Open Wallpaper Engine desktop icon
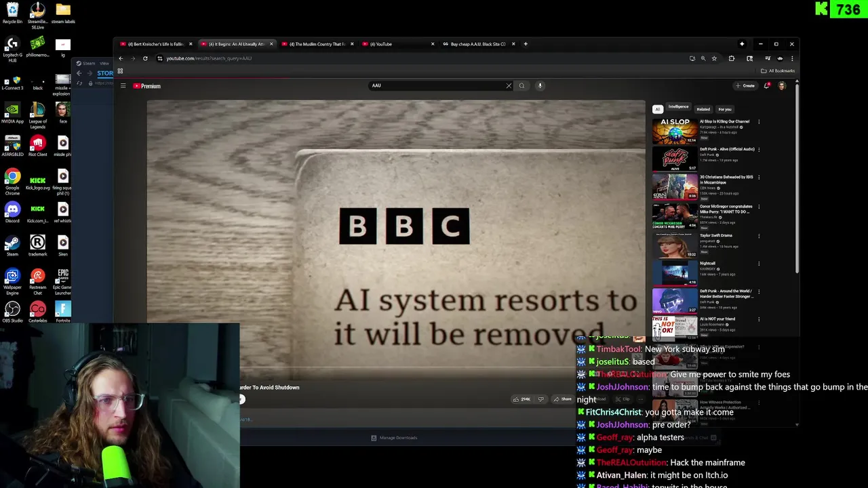868x488 pixels. click(12, 281)
